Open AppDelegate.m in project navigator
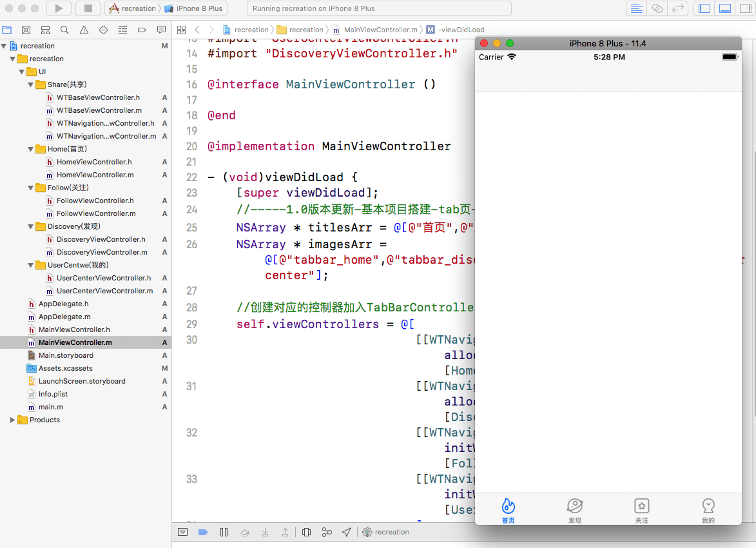This screenshot has height=548, width=756. [x=64, y=317]
